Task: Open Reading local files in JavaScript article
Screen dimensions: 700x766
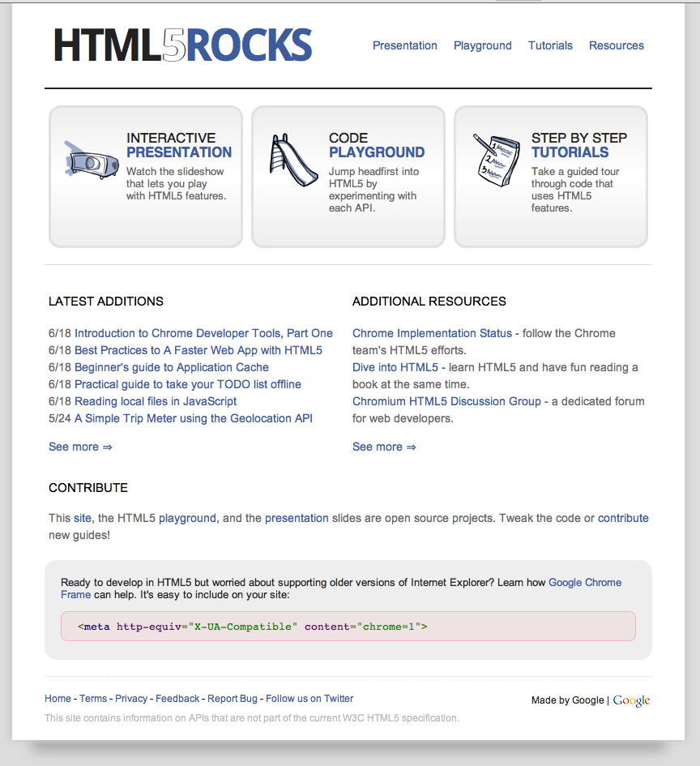Action: click(156, 401)
